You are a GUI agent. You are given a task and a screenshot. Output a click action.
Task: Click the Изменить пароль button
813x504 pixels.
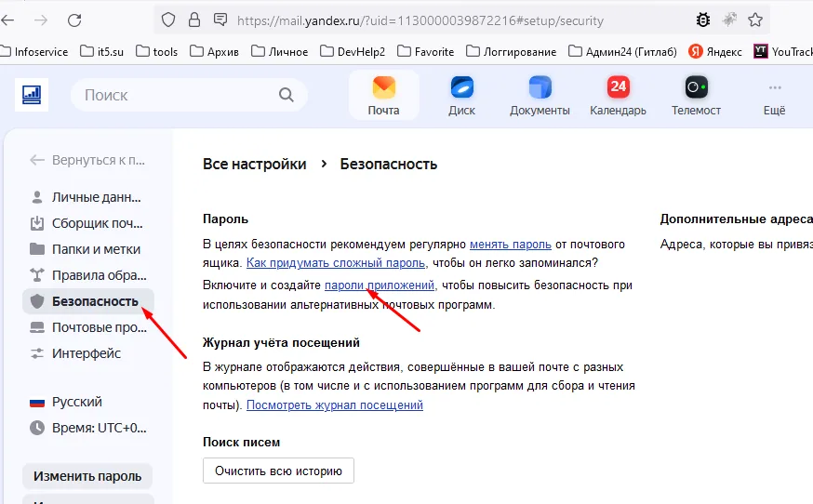point(87,476)
